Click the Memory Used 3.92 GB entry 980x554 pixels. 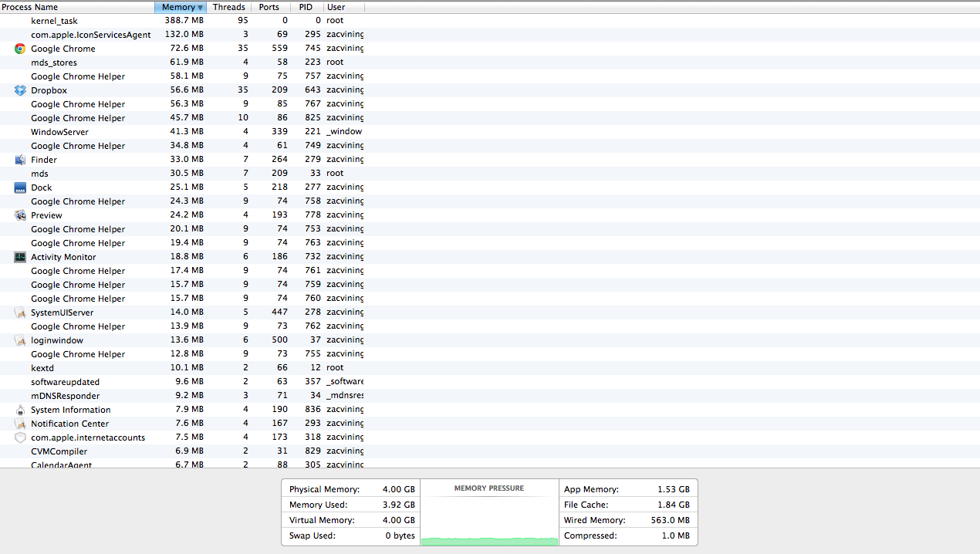(x=352, y=505)
